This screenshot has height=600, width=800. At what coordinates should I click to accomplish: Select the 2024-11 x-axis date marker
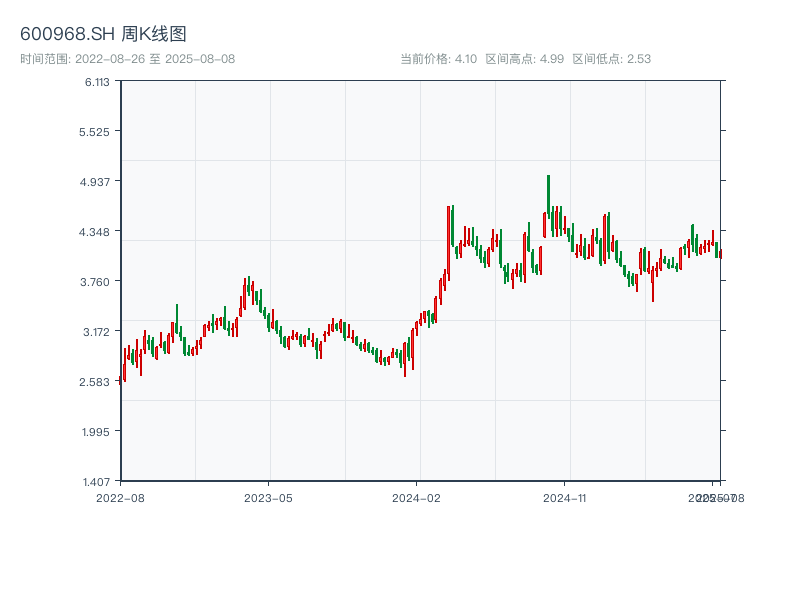[x=565, y=497]
